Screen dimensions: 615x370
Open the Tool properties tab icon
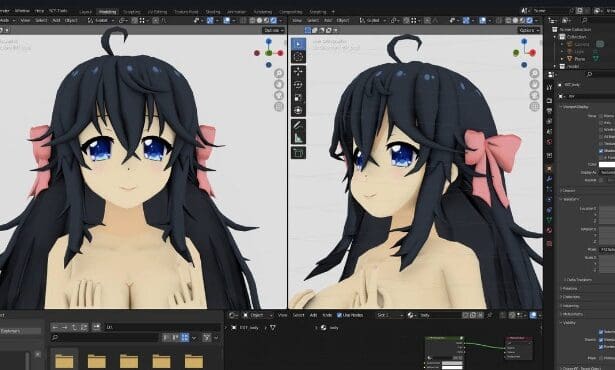[x=549, y=87]
